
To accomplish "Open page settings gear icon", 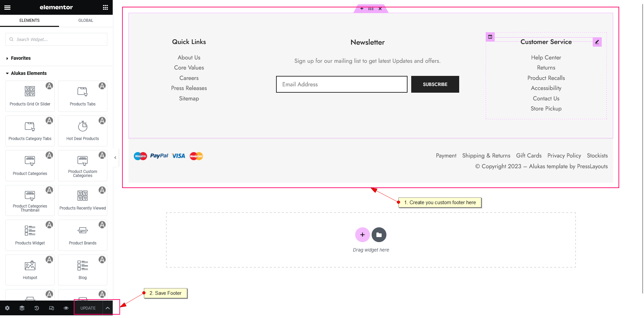I will [7, 308].
